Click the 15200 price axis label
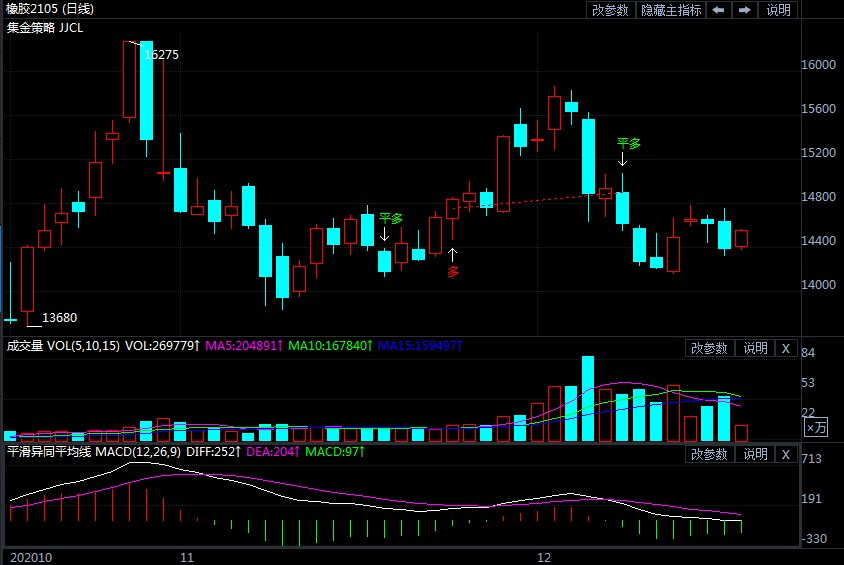 tap(818, 153)
